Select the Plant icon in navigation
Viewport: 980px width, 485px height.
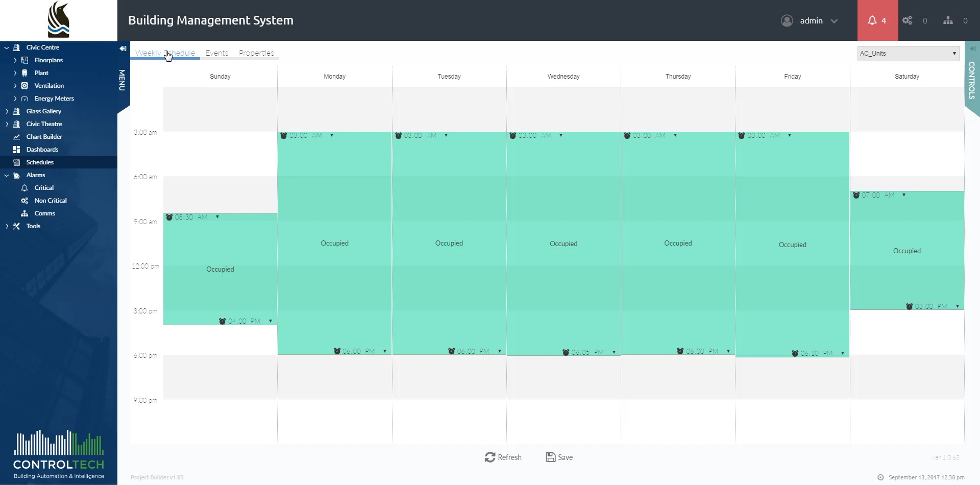coord(24,72)
